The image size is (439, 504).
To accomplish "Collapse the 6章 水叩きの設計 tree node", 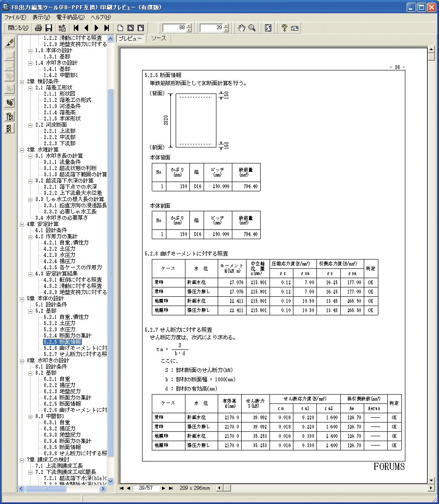I will click(x=22, y=361).
